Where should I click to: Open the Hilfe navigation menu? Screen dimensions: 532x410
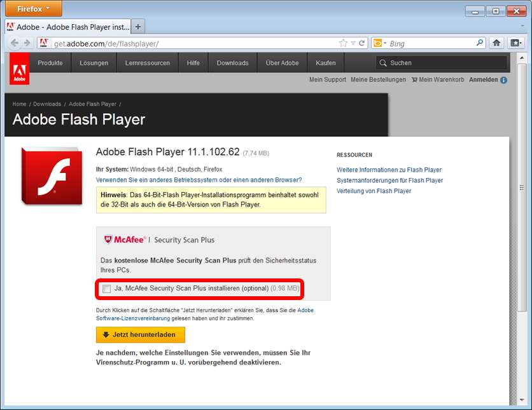tap(193, 63)
